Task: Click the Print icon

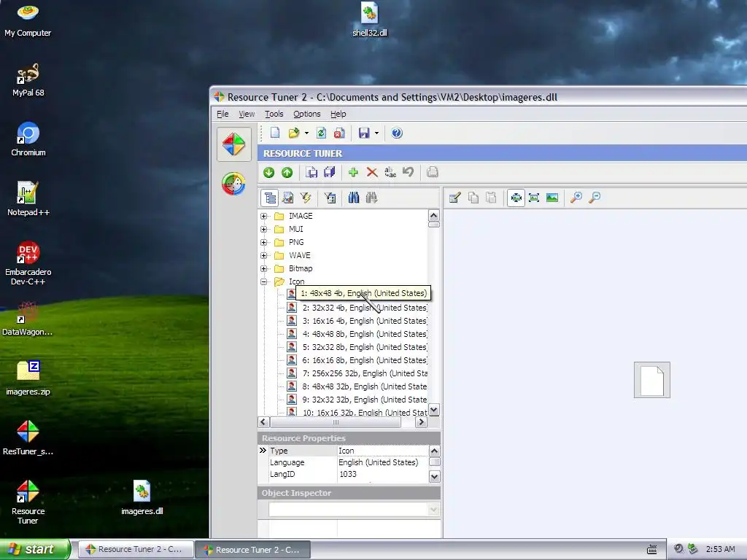Action: click(x=432, y=172)
